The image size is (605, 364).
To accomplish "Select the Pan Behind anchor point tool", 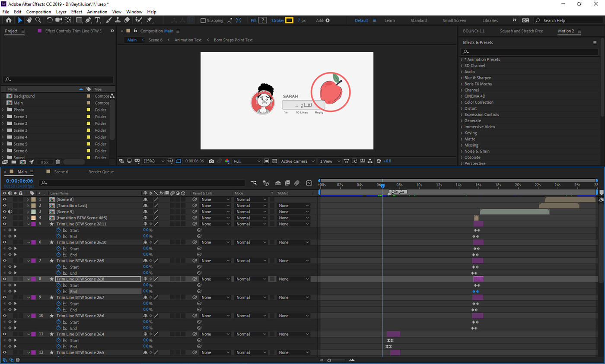I will 68,20.
